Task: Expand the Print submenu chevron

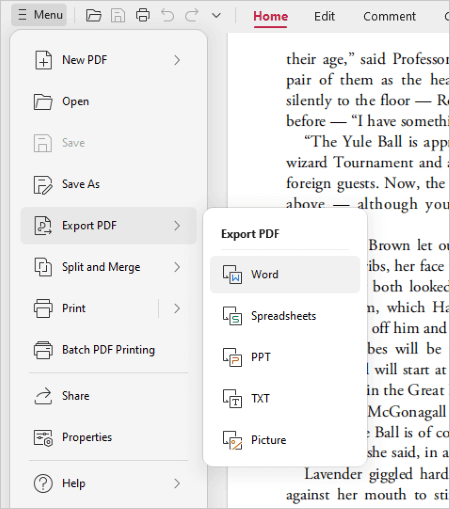Action: (x=177, y=308)
